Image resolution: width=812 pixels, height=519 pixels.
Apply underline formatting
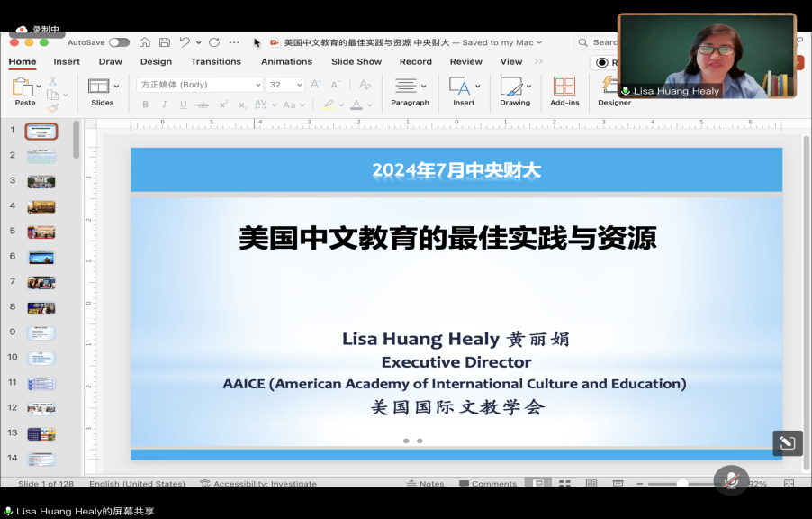pos(184,105)
